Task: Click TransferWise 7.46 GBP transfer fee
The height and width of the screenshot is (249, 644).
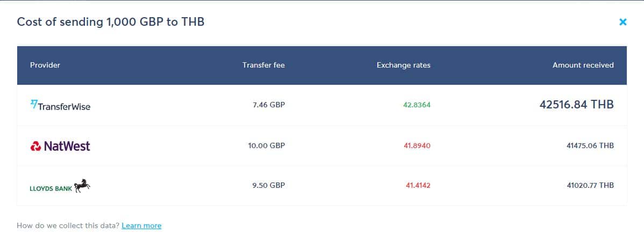Action: [x=269, y=105]
